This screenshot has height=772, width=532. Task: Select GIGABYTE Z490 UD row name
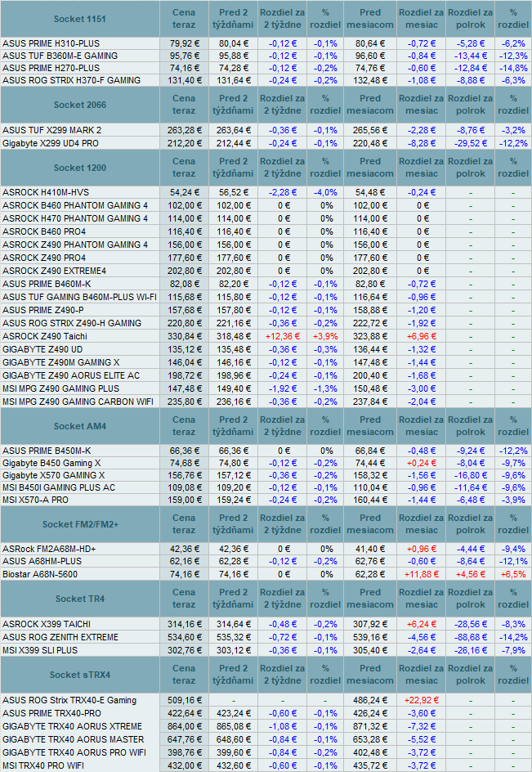[x=42, y=349]
